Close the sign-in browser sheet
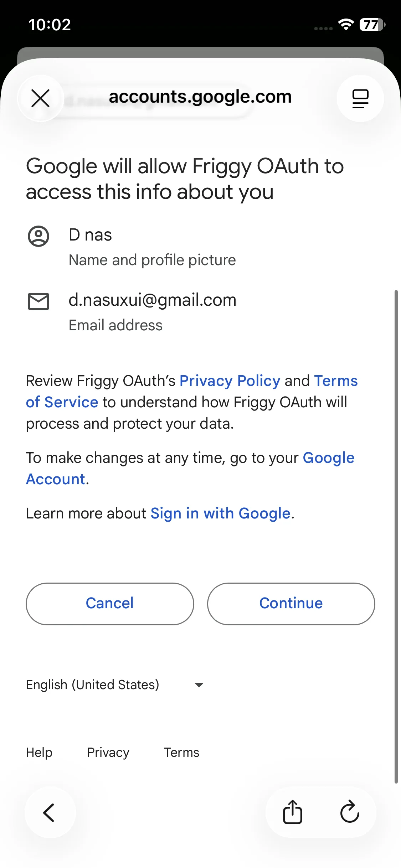Viewport: 401px width, 868px height. coord(40,98)
